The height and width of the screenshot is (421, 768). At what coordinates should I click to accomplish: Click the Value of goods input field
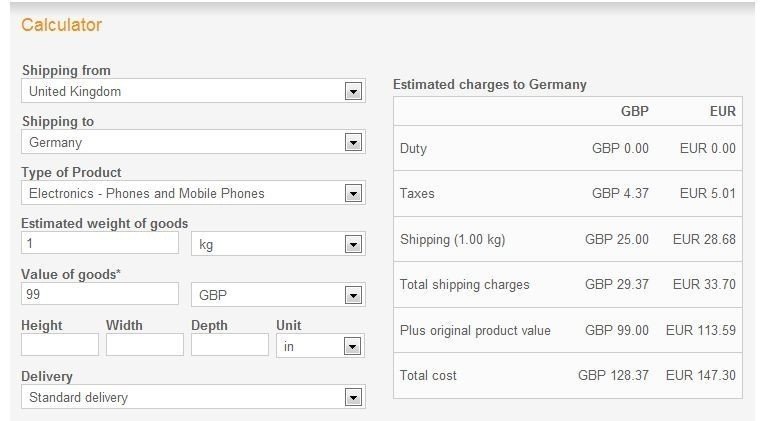point(100,294)
